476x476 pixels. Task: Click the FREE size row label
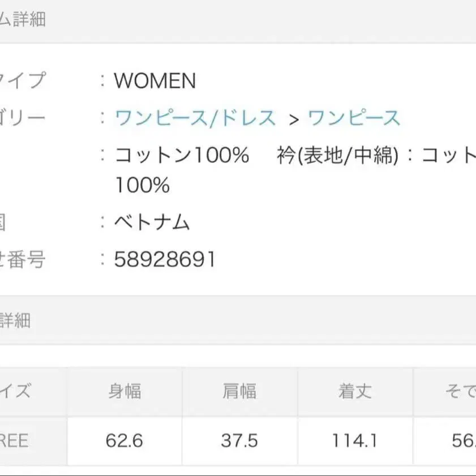click(x=14, y=441)
